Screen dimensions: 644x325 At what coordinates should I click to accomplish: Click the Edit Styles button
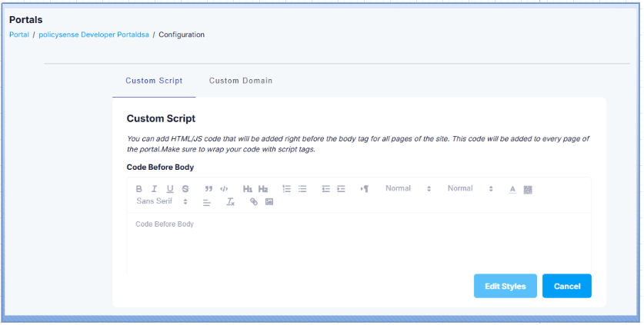(x=505, y=286)
